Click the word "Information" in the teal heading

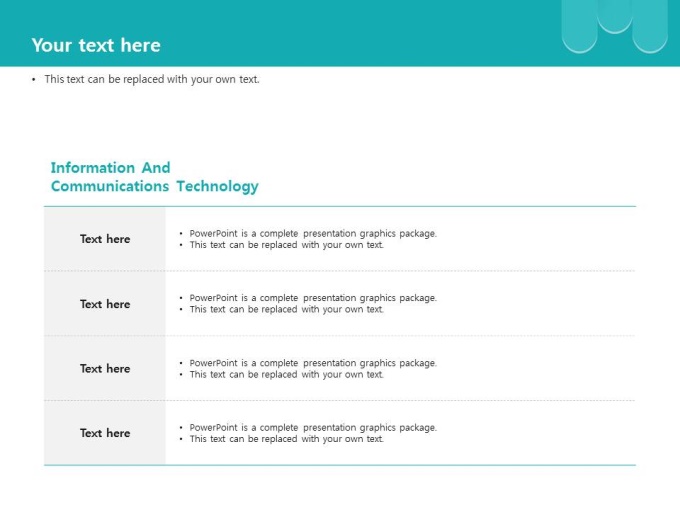point(94,168)
